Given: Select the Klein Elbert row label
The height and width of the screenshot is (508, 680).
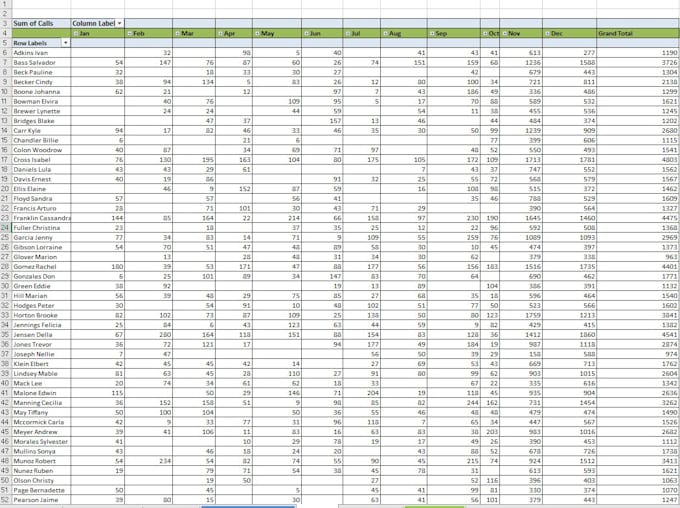Looking at the screenshot, I should tap(41, 364).
